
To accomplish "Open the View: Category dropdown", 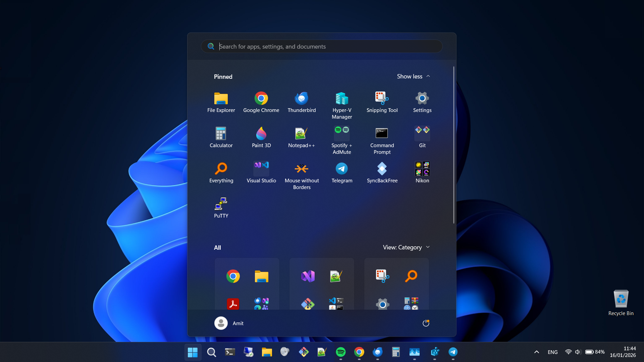I will pyautogui.click(x=406, y=247).
